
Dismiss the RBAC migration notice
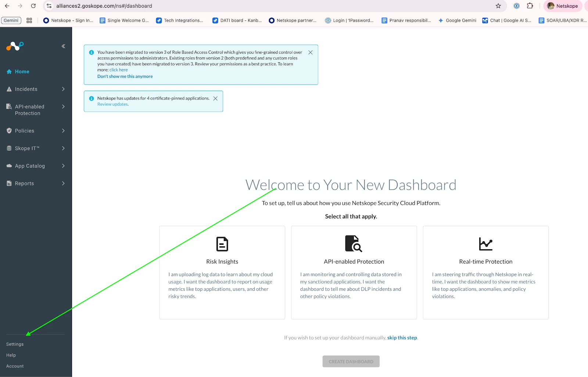tap(311, 52)
